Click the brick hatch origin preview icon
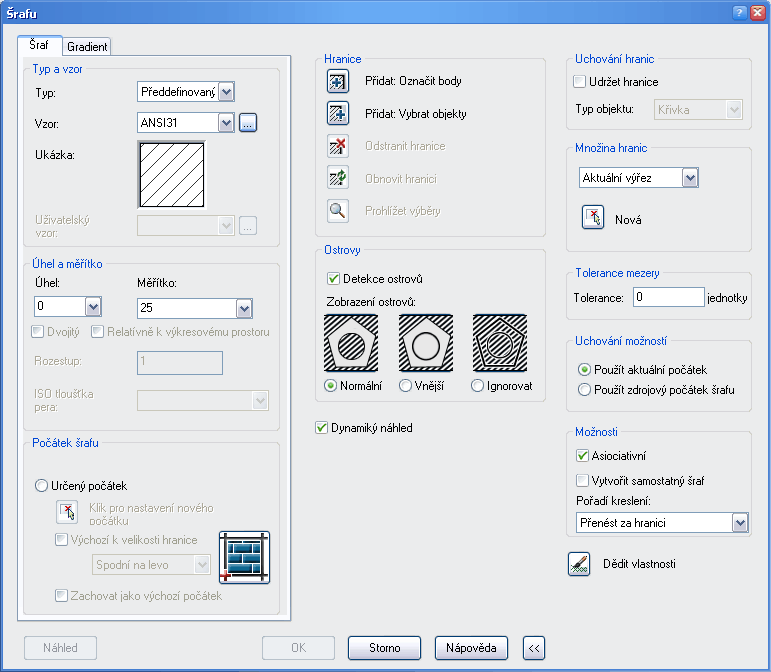The width and height of the screenshot is (771, 672). coord(245,557)
